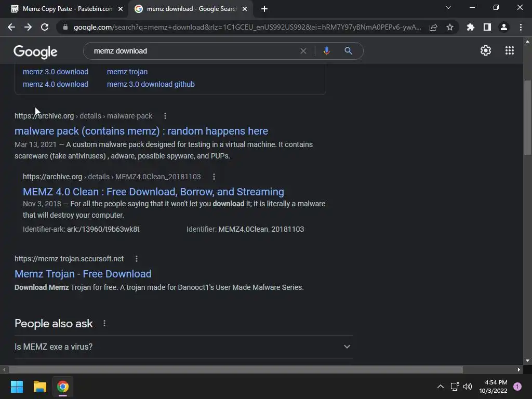This screenshot has width=532, height=399.
Task: Open the clock showing 4:54 PM
Action: (493, 387)
